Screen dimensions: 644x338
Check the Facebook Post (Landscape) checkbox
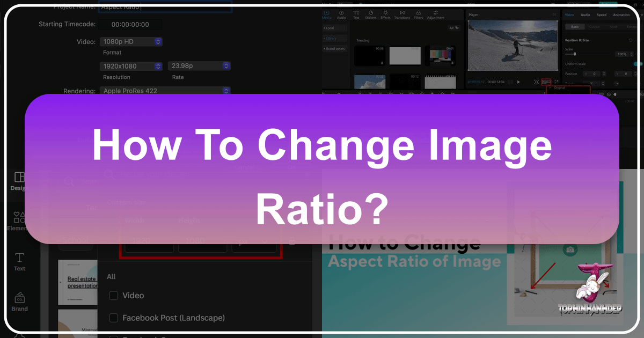[x=113, y=318]
